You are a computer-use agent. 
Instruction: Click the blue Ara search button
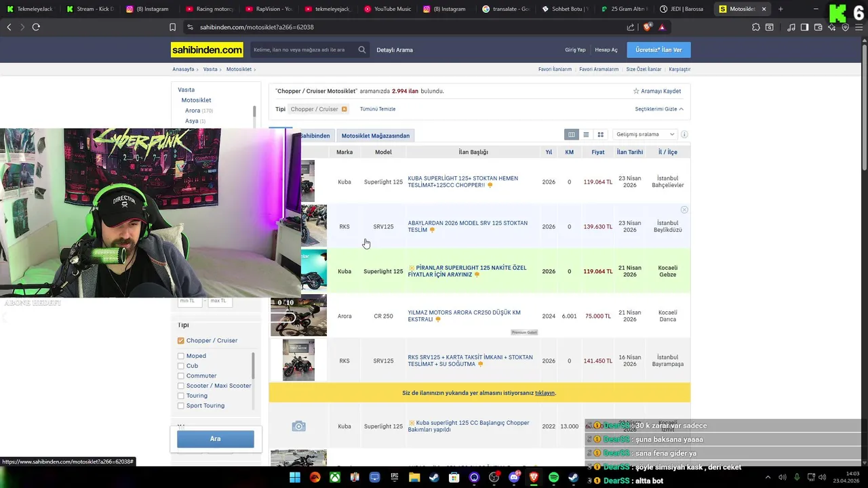(216, 439)
